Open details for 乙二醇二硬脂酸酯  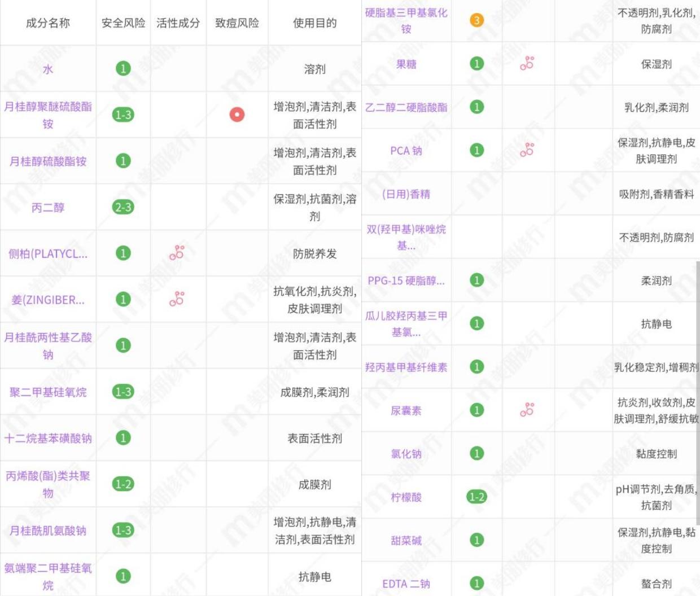click(406, 107)
